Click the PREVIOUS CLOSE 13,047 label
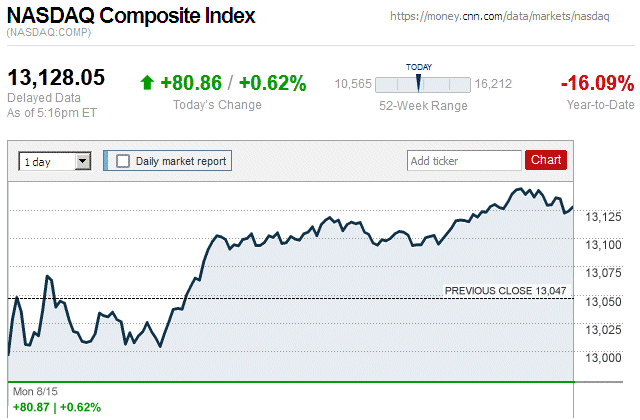Image resolution: width=640 pixels, height=420 pixels. (505, 290)
